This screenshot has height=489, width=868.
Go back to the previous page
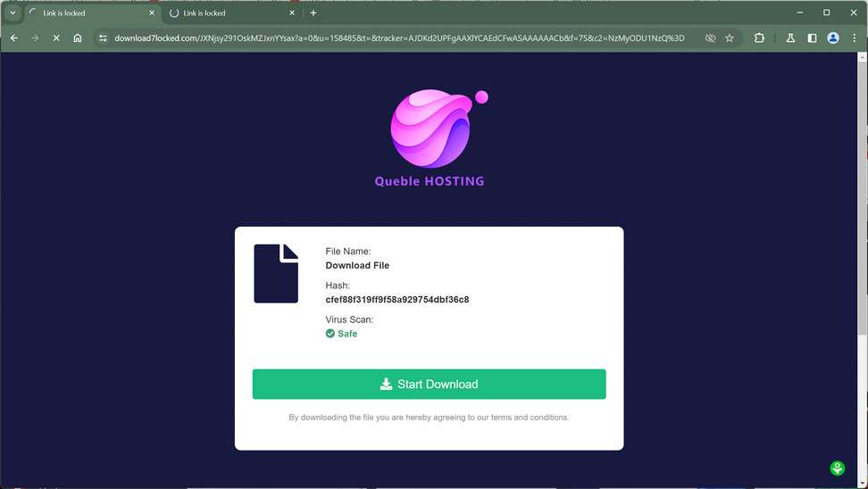tap(14, 37)
